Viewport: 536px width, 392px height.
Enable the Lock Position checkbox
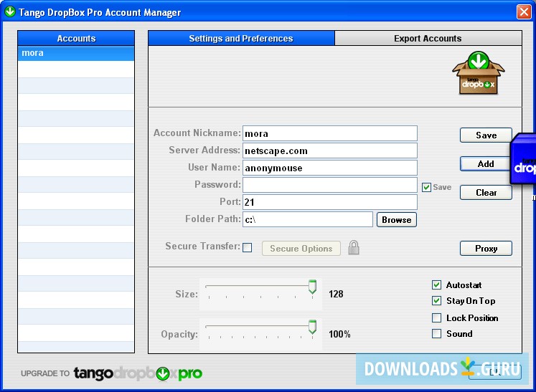click(436, 318)
